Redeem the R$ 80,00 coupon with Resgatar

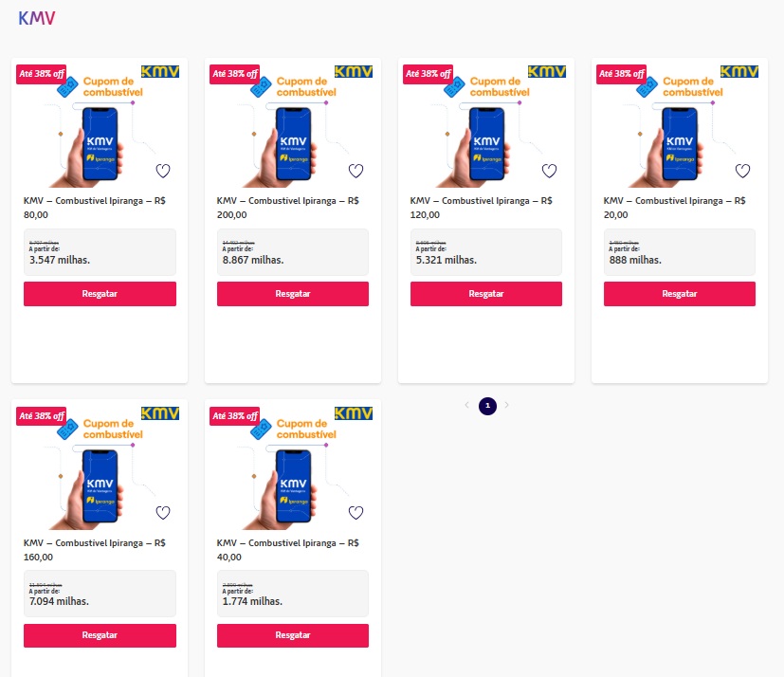tap(100, 294)
